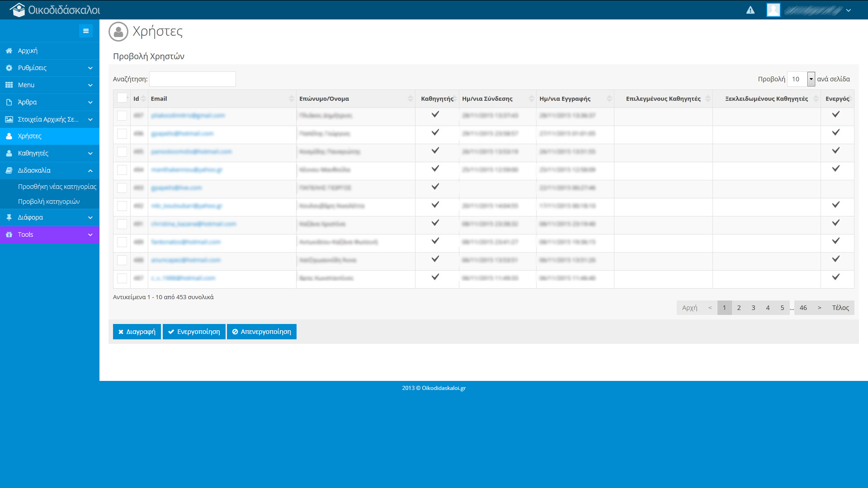
Task: Click the Αναζήτηση search input field
Action: tap(193, 79)
